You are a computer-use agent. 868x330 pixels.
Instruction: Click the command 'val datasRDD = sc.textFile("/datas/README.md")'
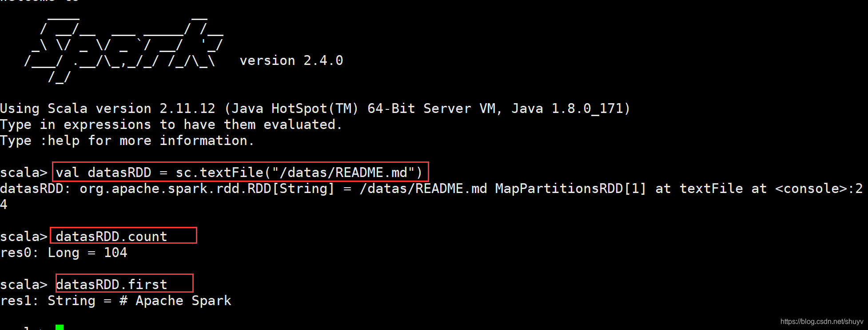(239, 173)
